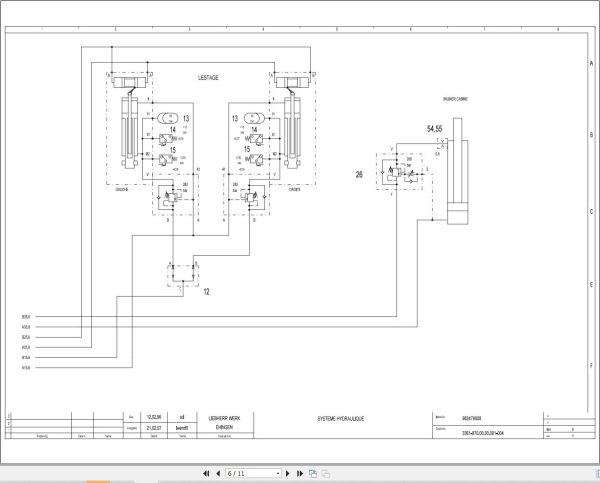Image resolution: width=600 pixels, height=483 pixels.
Task: Click the previous view icon after page arrows
Action: (313, 473)
